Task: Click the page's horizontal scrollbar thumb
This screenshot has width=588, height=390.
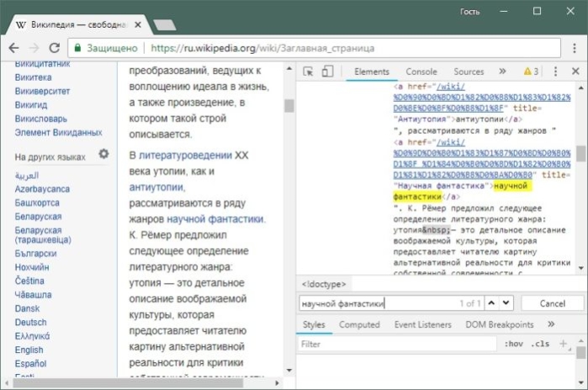Action: coord(128,383)
